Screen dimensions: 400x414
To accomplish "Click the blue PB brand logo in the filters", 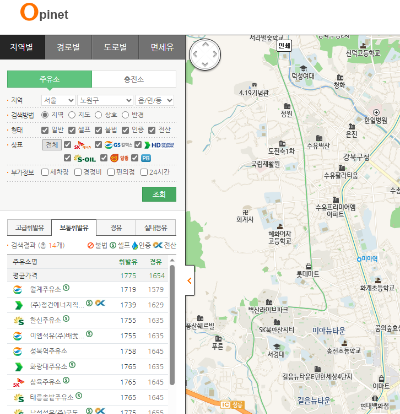I will (x=146, y=158).
